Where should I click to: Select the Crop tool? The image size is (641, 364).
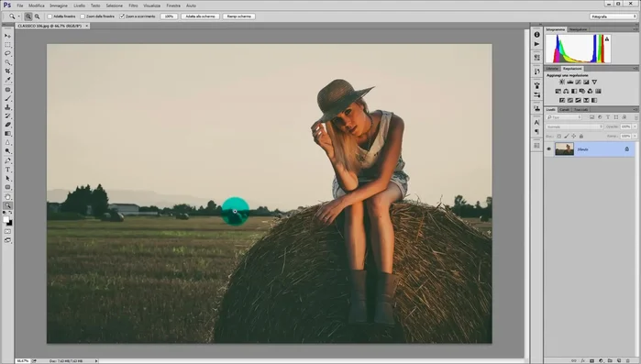pyautogui.click(x=7, y=72)
